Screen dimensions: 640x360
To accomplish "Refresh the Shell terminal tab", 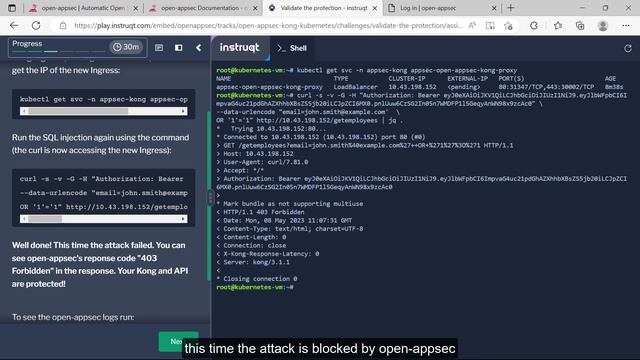I will pos(628,48).
